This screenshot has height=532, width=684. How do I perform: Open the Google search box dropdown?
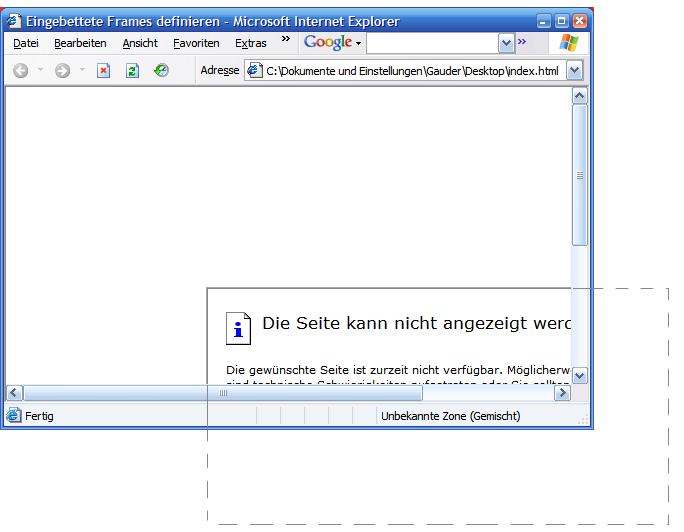506,43
